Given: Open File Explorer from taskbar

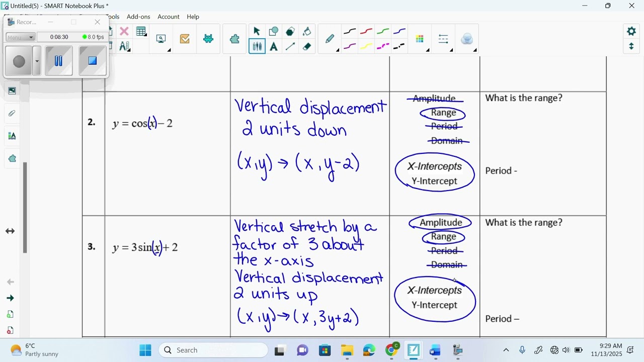Looking at the screenshot, I should [347, 350].
